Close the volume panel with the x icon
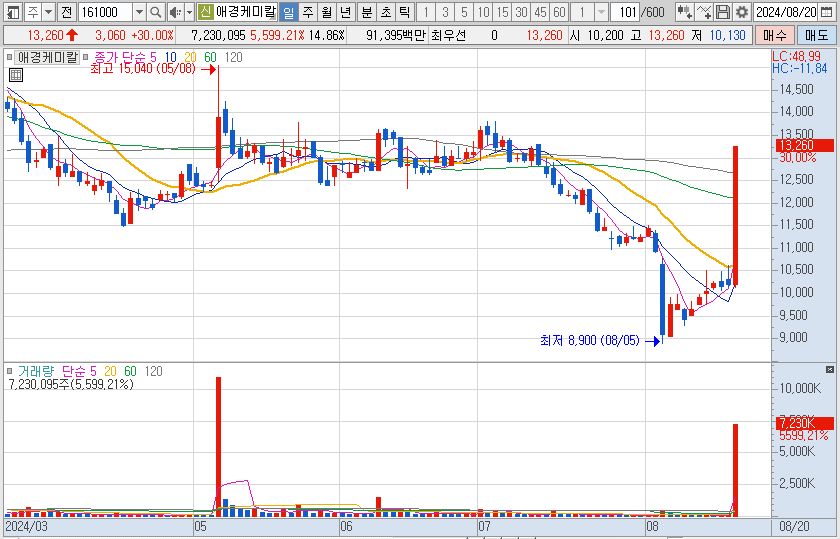Image resolution: width=840 pixels, height=539 pixels. [830, 370]
